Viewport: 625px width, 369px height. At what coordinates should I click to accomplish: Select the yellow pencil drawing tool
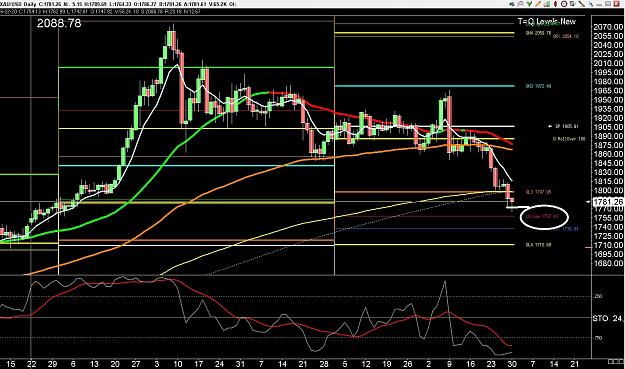click(538, 4)
